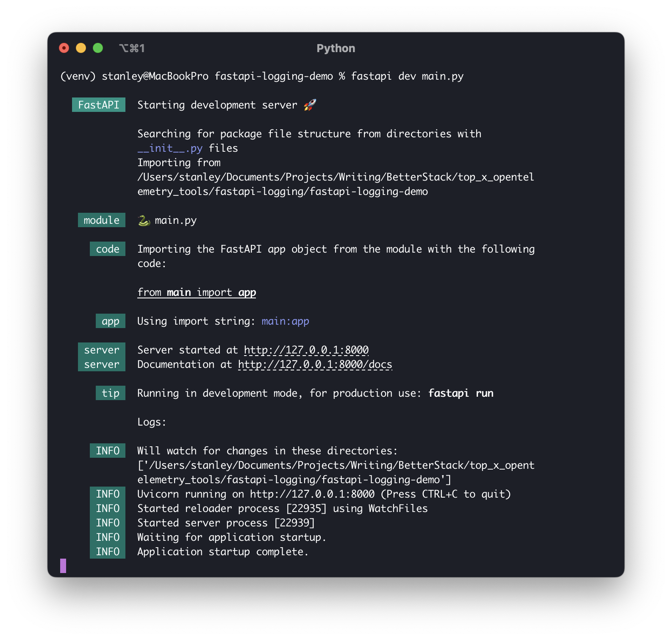Click the main:app import string
This screenshot has height=640, width=672.
(x=286, y=321)
